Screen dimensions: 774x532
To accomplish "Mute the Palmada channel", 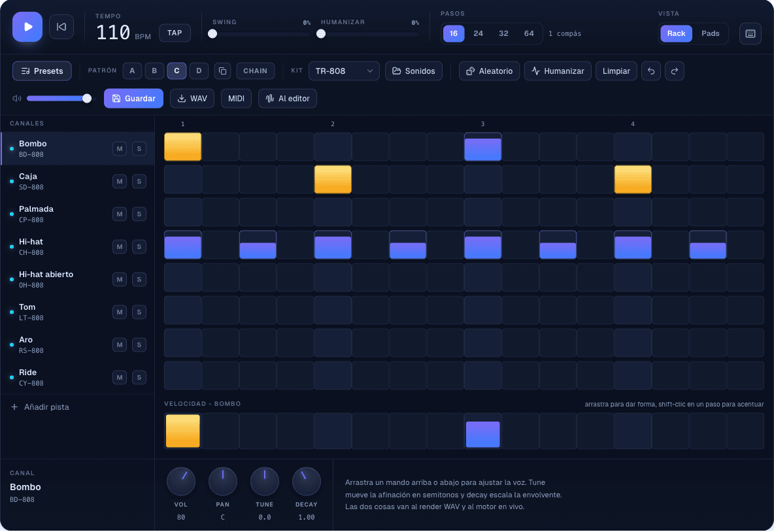I will point(120,214).
